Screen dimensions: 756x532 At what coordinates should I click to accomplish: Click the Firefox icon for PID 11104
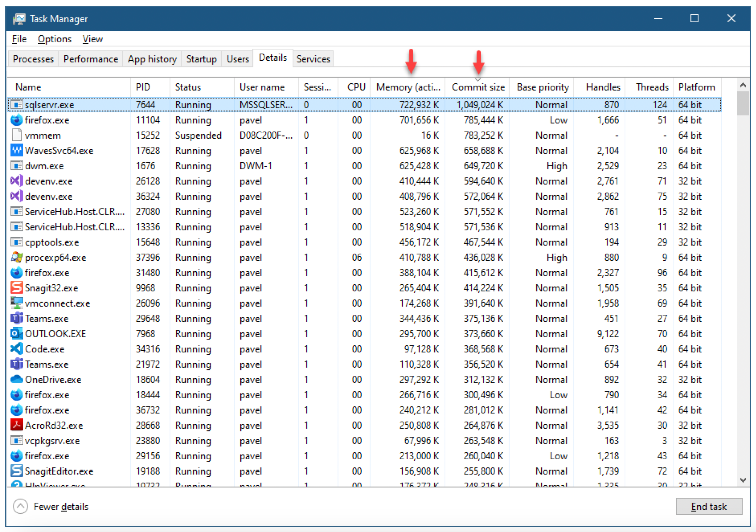click(x=17, y=120)
